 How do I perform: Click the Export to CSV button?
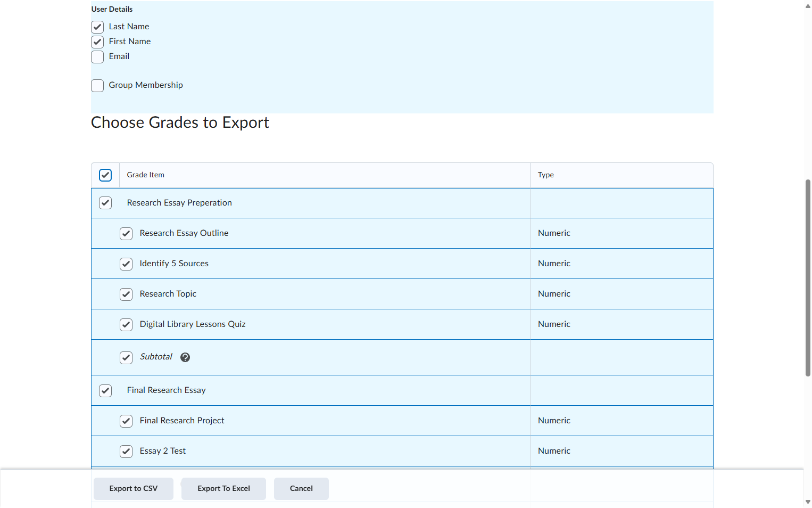[x=134, y=488]
